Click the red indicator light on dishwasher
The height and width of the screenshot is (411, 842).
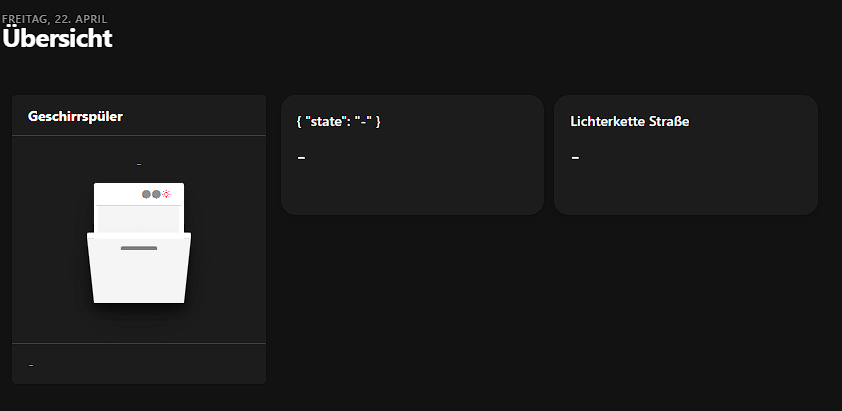pos(167,194)
